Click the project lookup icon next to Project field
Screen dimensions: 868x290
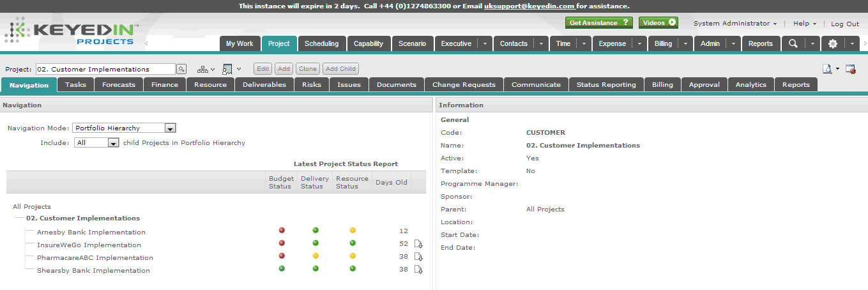[181, 69]
